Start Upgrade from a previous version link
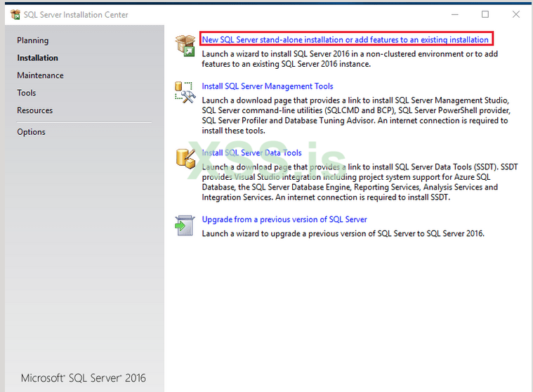Screen dimensions: 533x392 pyautogui.click(x=284, y=220)
